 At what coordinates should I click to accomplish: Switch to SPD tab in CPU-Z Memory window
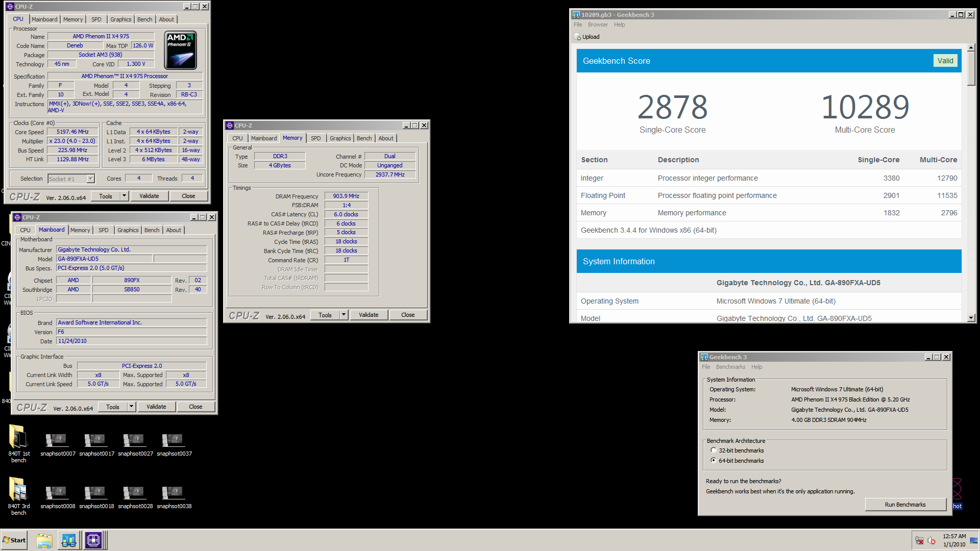pos(316,138)
